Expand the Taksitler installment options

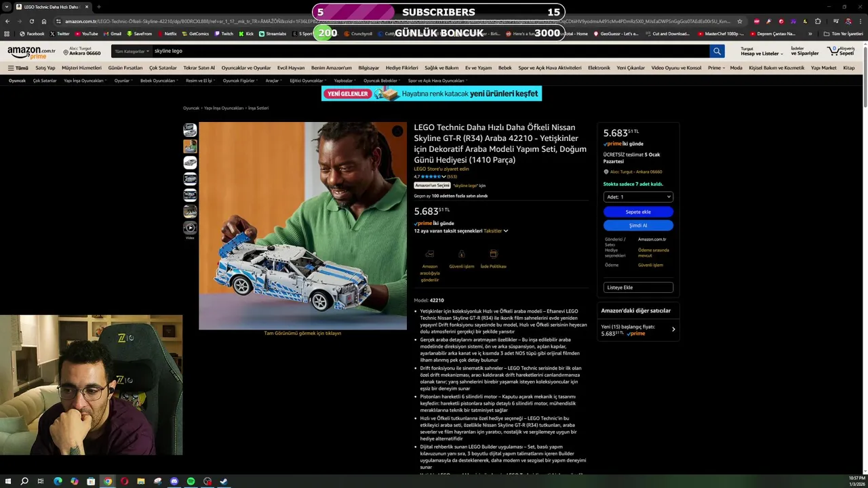tap(496, 231)
